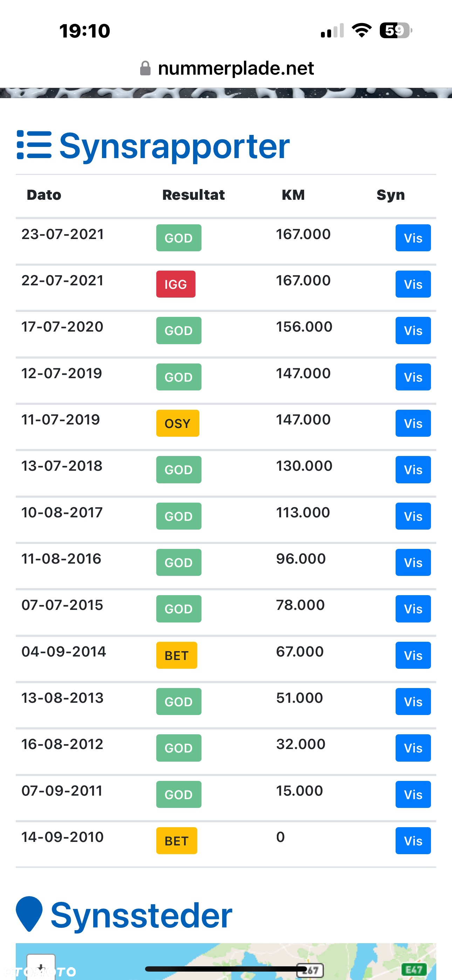Viewport: 452px width, 980px height.
Task: Tap the battery indicator icon
Action: tap(396, 30)
